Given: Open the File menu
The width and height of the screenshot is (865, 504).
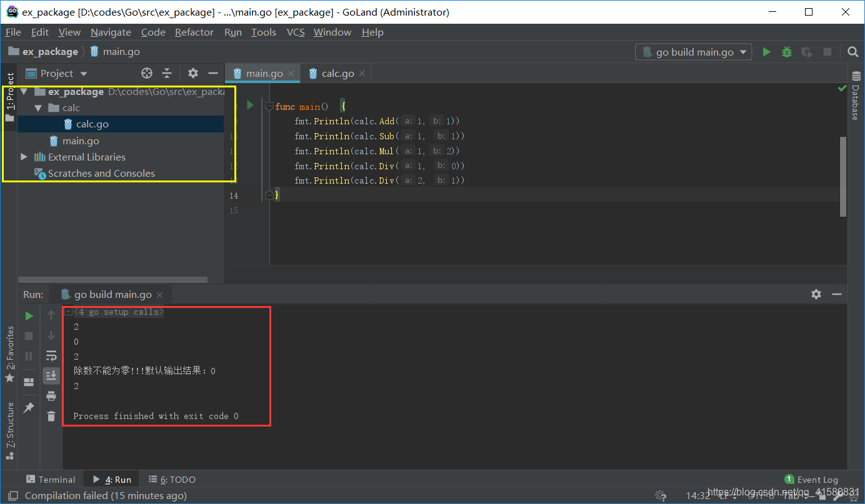Looking at the screenshot, I should click(x=13, y=32).
